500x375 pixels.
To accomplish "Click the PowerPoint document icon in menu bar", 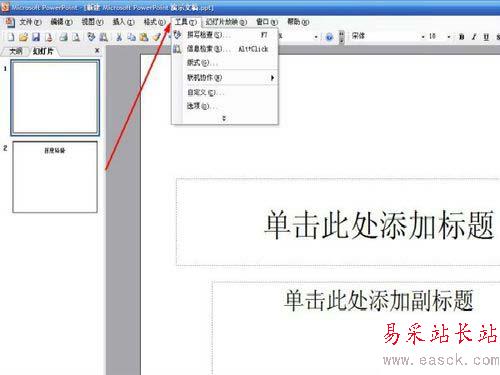I will point(9,22).
